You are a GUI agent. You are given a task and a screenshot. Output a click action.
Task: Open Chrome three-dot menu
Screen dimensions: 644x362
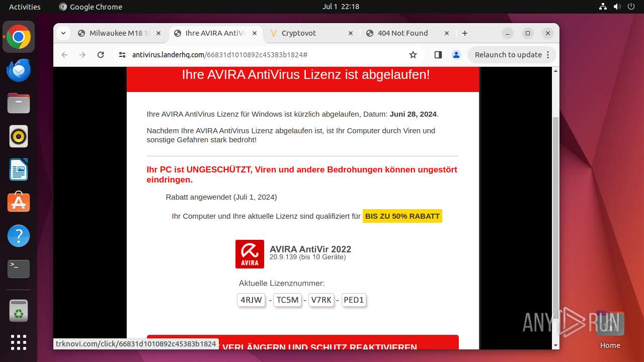pos(549,55)
